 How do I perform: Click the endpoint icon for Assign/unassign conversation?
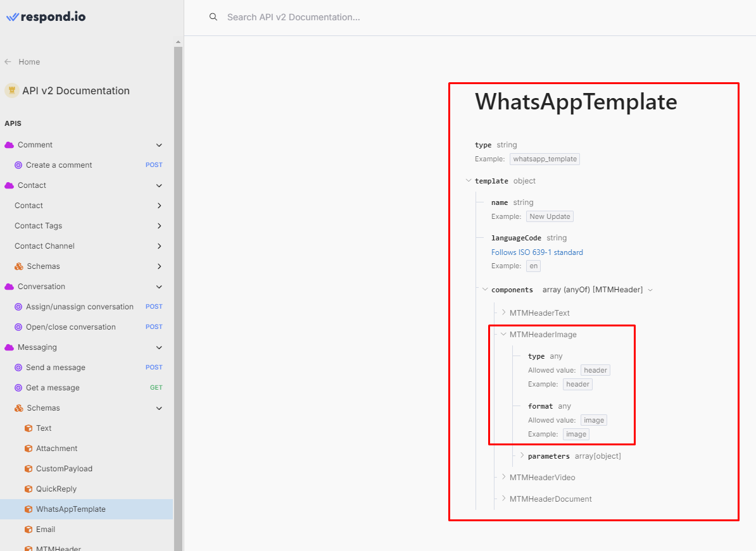(18, 307)
